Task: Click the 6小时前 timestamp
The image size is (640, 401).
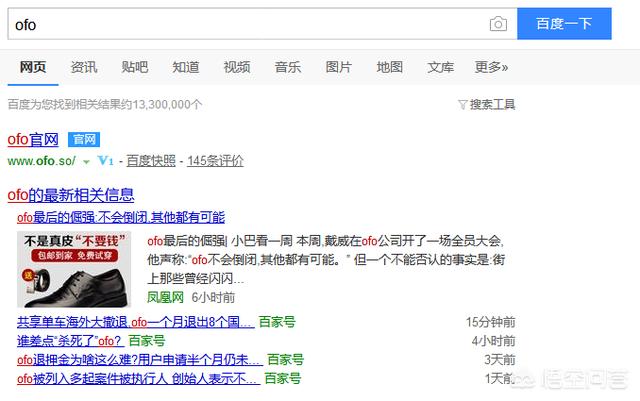Action: pos(213,297)
